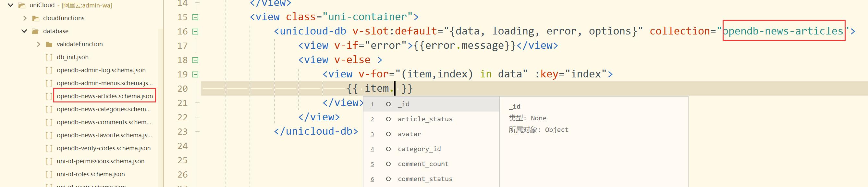Click the opendb-admin-log file bracket icon

tap(49, 70)
